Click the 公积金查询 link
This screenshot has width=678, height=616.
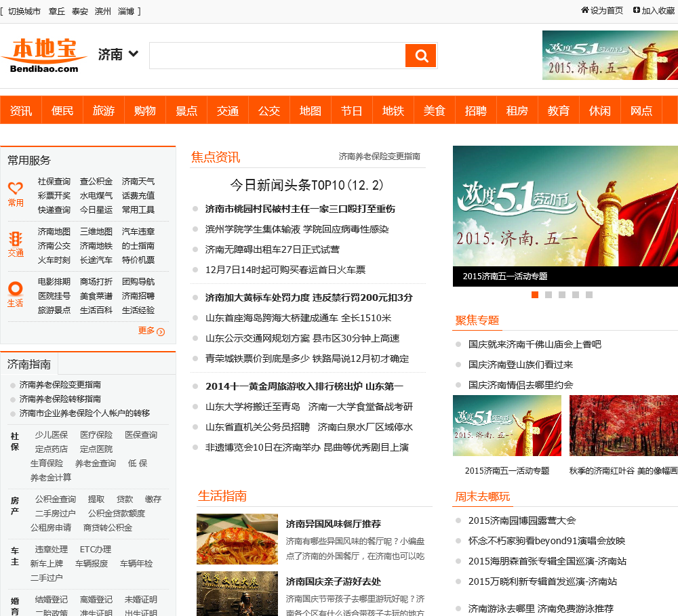point(56,499)
